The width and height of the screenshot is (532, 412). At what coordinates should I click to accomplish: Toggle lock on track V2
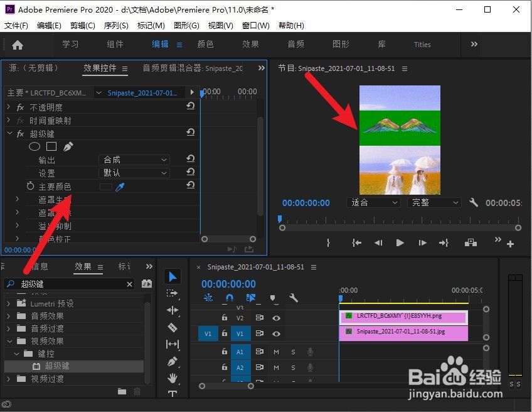coord(224,318)
